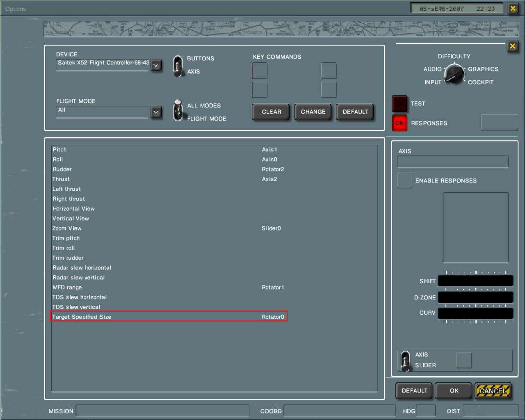Click the MISSION field
The height and width of the screenshot is (420, 525).
pyautogui.click(x=162, y=411)
